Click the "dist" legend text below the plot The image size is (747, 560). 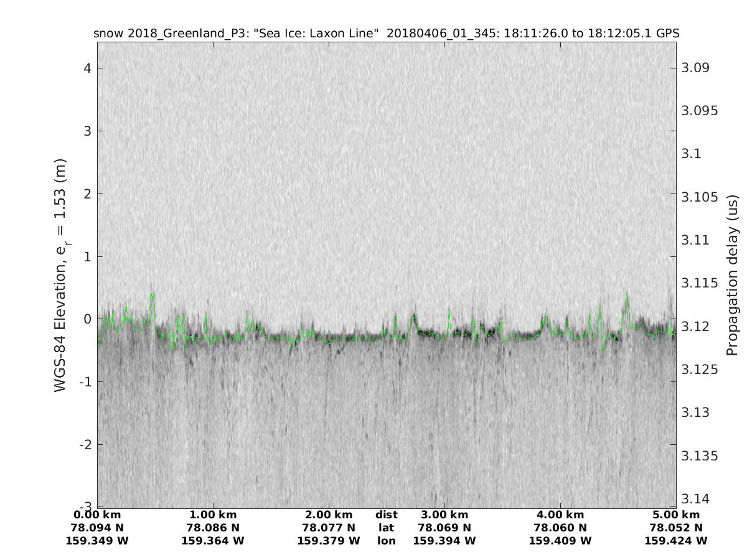(386, 515)
